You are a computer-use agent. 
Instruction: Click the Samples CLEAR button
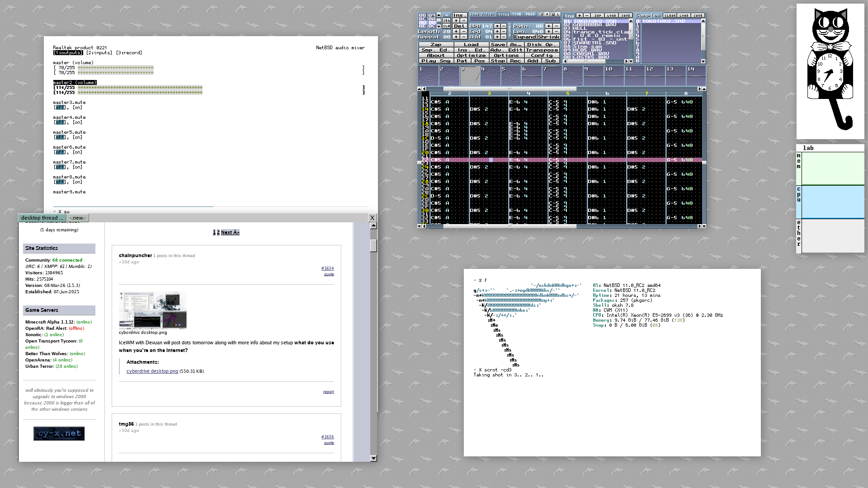(x=670, y=15)
